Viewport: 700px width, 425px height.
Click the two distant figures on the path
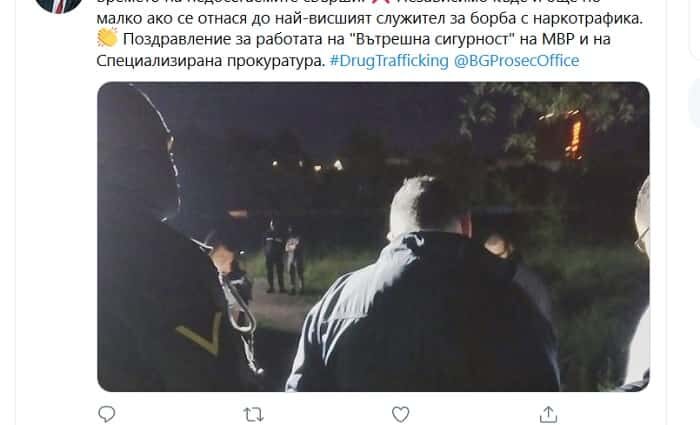(x=284, y=260)
